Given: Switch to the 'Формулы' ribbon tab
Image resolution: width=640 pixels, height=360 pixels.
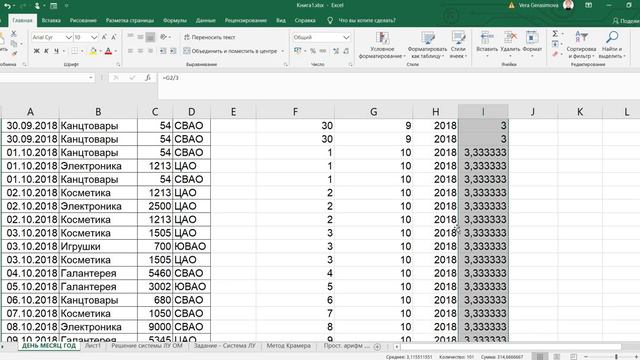Looking at the screenshot, I should pyautogui.click(x=175, y=20).
